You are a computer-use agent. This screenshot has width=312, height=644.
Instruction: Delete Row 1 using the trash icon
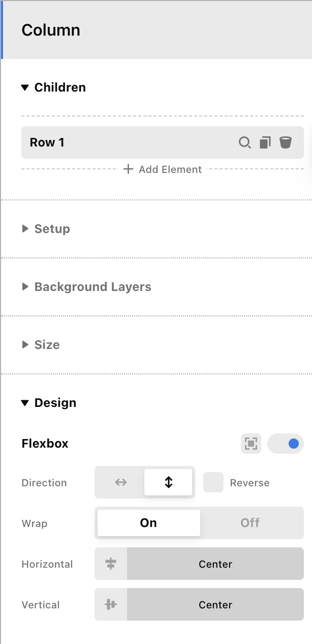286,143
